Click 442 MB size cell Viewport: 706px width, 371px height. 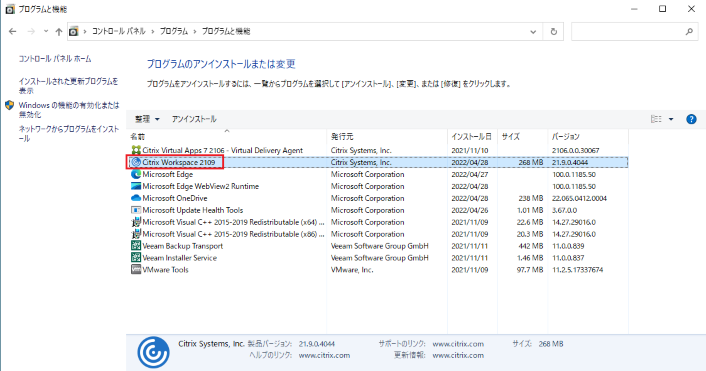point(531,246)
